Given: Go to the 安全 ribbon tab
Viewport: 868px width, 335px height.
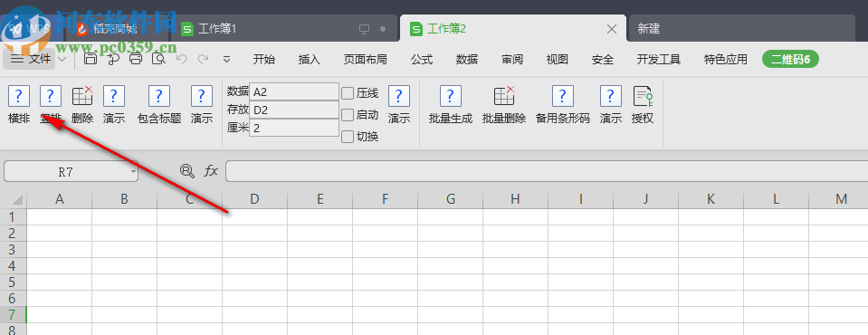Looking at the screenshot, I should (603, 59).
